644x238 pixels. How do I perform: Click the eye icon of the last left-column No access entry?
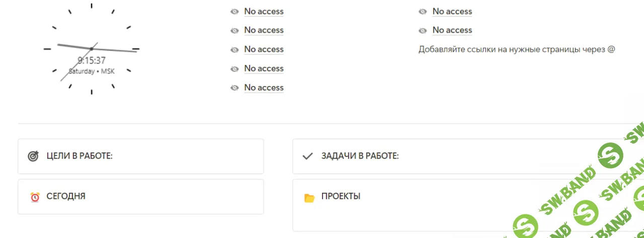tap(234, 88)
